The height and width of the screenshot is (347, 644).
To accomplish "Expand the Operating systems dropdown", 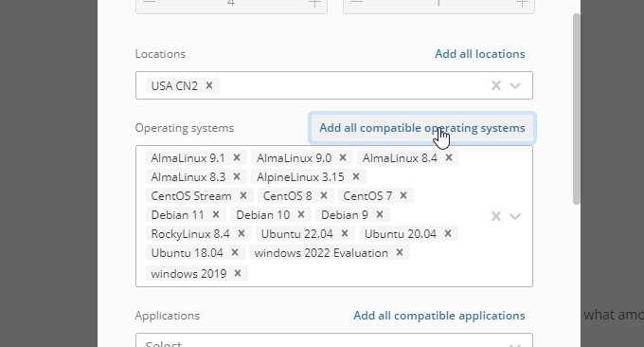I will pyautogui.click(x=515, y=216).
